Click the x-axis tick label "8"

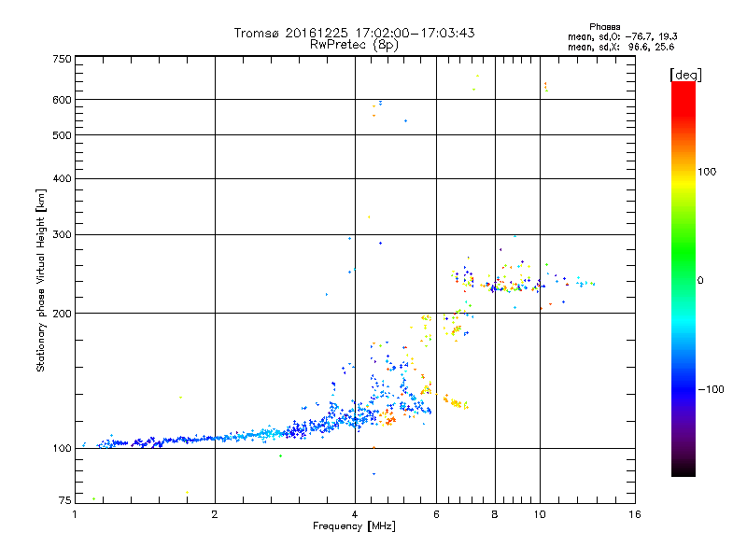pyautogui.click(x=495, y=514)
